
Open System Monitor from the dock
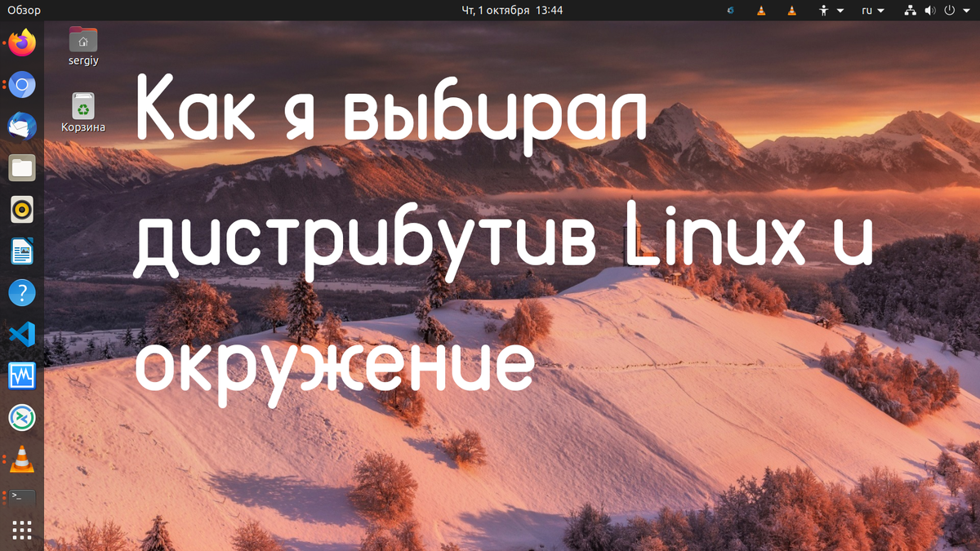[22, 375]
